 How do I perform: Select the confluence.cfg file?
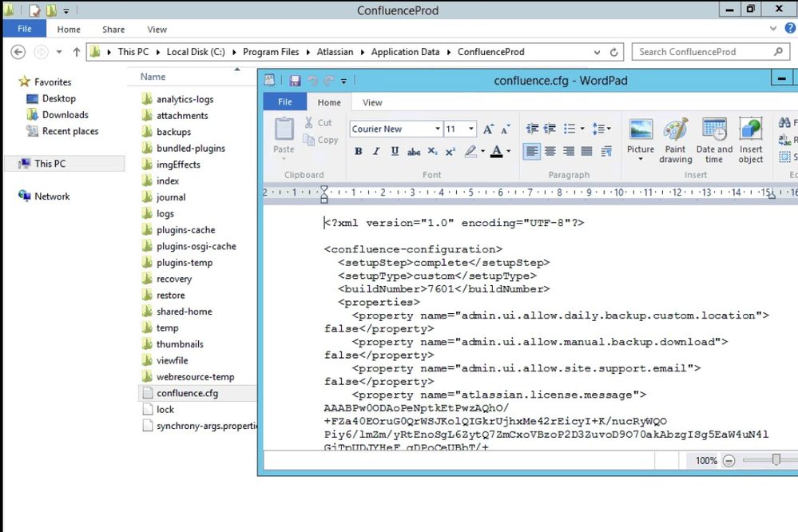[197, 393]
